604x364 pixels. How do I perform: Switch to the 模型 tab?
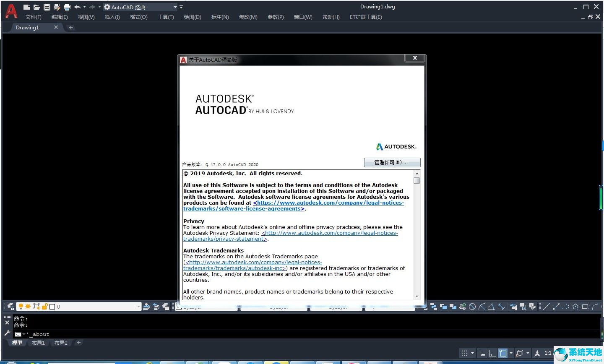tap(17, 343)
